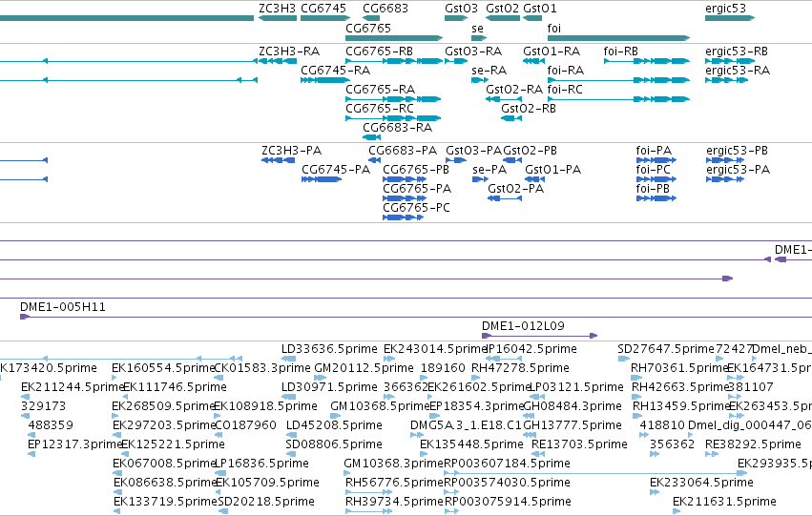This screenshot has width=812, height=516.
Task: Select the small se gene glyph
Action: (x=479, y=38)
